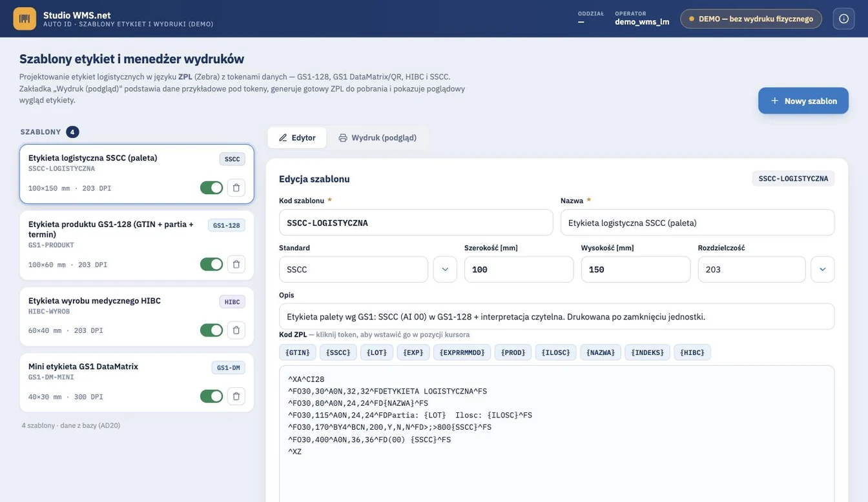
Task: Insert the {NAZWA} token
Action: click(601, 352)
